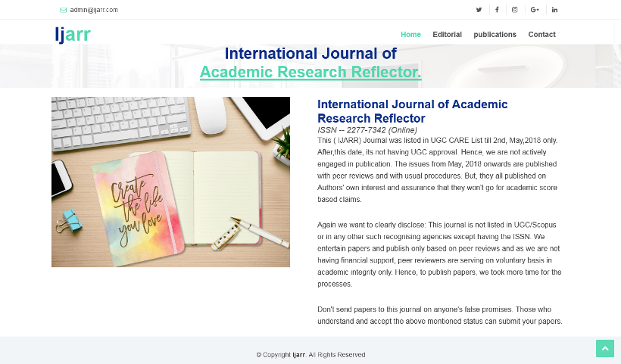Viewport: 621px width, 364px height.
Task: Open the Editorial menu item
Action: pos(447,35)
